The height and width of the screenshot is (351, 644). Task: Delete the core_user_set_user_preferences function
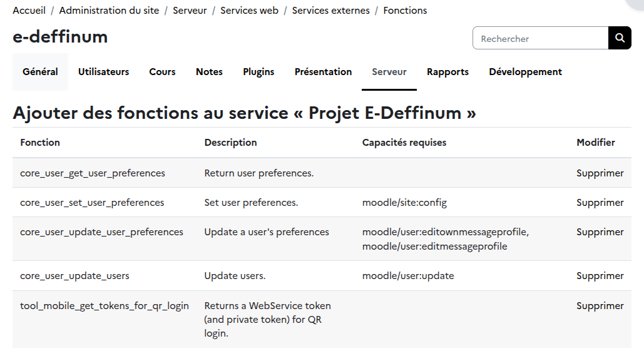click(x=600, y=203)
